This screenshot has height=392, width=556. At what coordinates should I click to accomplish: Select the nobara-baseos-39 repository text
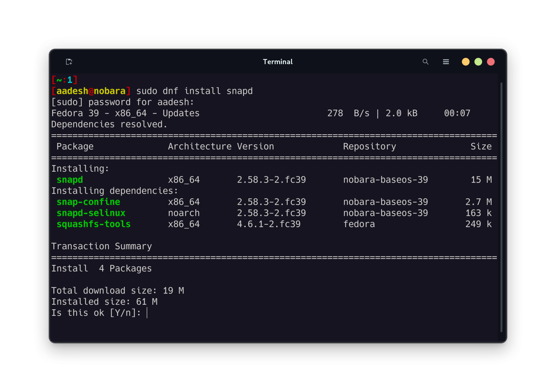coord(386,179)
